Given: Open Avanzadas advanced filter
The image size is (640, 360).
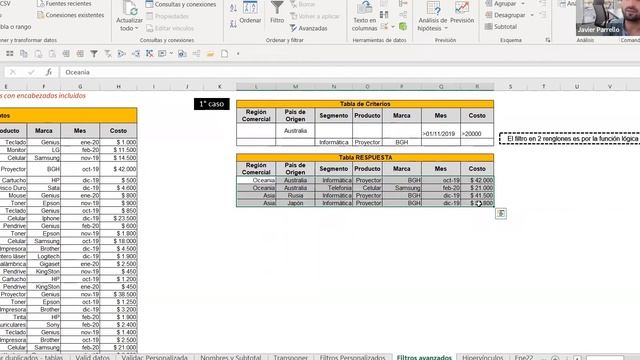Looking at the screenshot, I should point(309,28).
